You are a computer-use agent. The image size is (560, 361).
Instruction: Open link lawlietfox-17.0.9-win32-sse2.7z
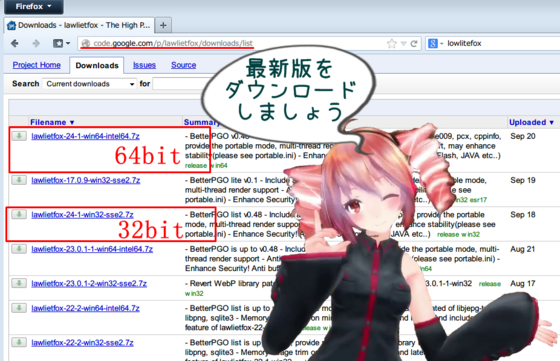click(86, 180)
